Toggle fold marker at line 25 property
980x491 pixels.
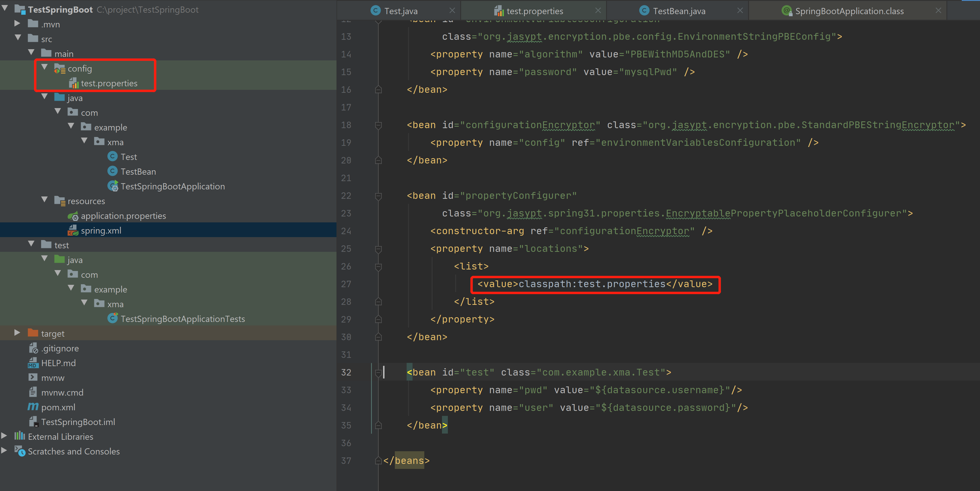coord(378,249)
